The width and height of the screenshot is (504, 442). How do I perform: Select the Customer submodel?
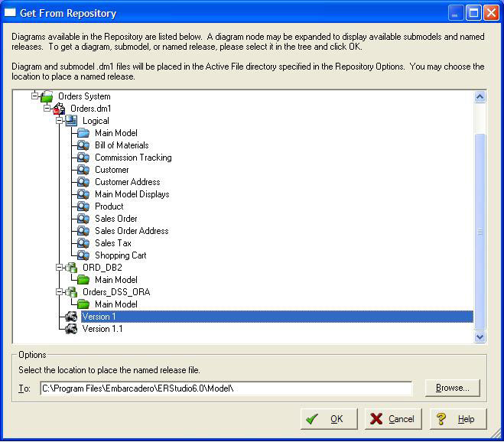(x=112, y=170)
